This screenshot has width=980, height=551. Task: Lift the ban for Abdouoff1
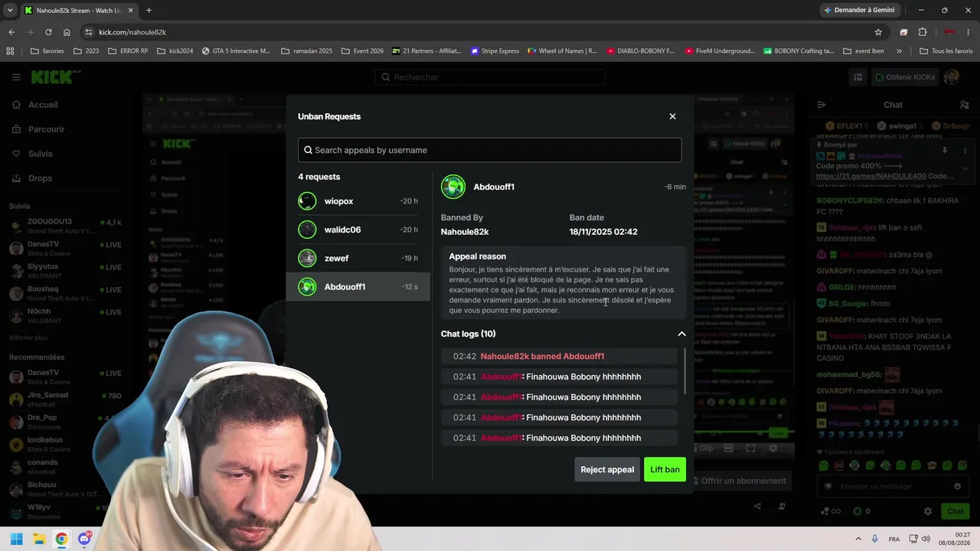pyautogui.click(x=665, y=469)
